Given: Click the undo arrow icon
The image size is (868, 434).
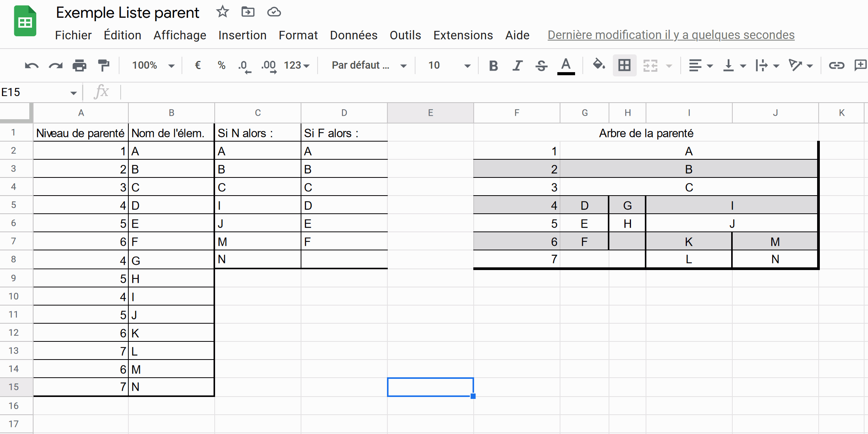Looking at the screenshot, I should click(x=32, y=66).
